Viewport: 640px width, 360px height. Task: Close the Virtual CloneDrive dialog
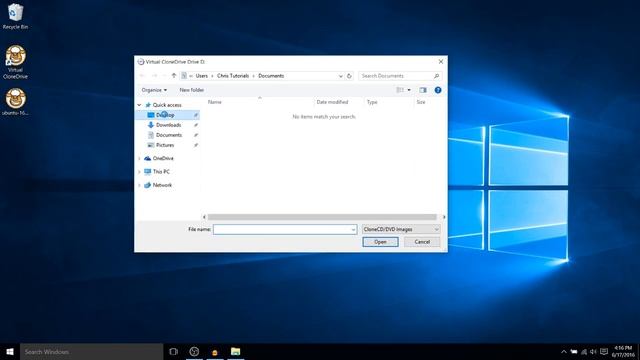pos(441,62)
